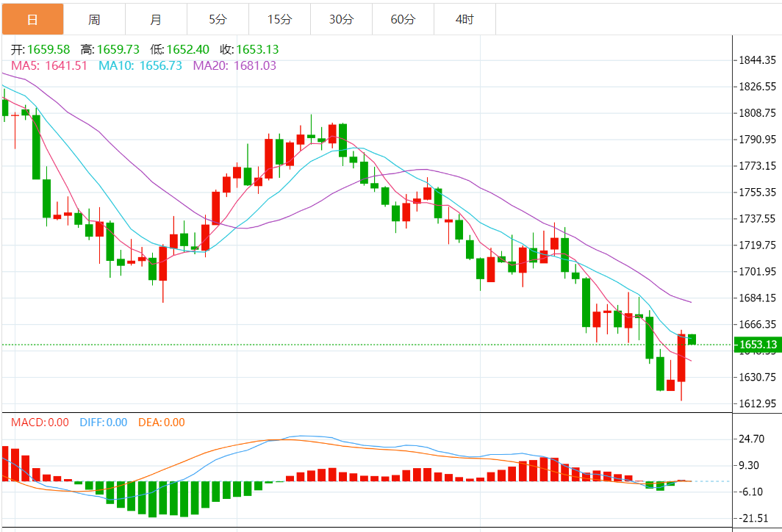Click the MA5: 1641.51 indicator label
This screenshot has height=532, width=782.
(49, 66)
